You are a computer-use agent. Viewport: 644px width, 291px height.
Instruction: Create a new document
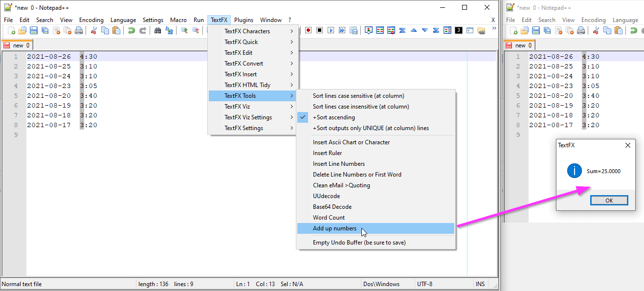tap(12, 30)
